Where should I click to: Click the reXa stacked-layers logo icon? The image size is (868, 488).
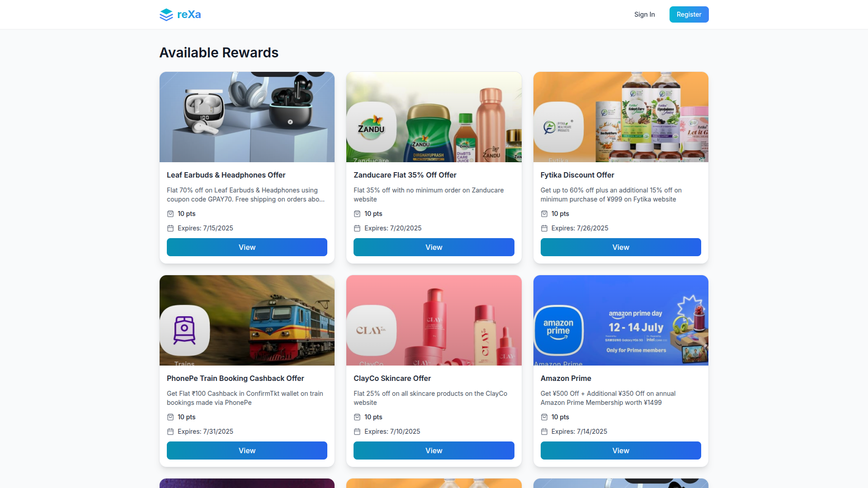[x=166, y=14]
